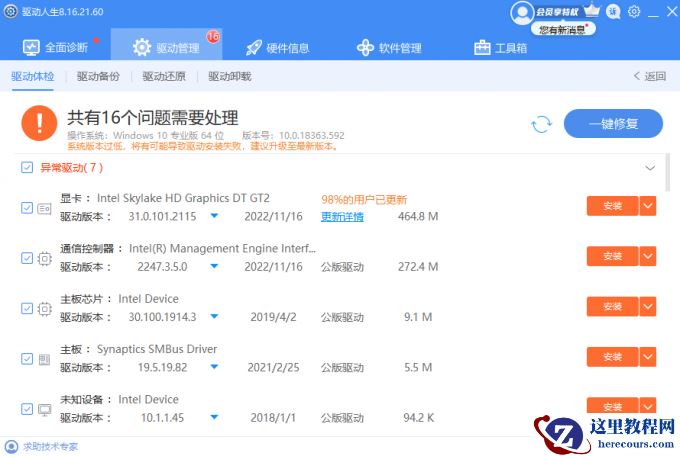Open the 诉 feedback icon

pos(613,12)
